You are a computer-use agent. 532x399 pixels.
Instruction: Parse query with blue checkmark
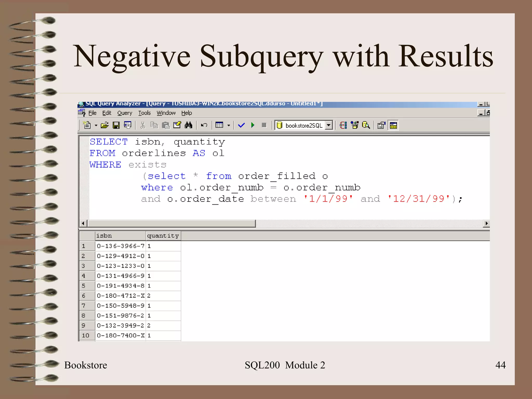(241, 125)
